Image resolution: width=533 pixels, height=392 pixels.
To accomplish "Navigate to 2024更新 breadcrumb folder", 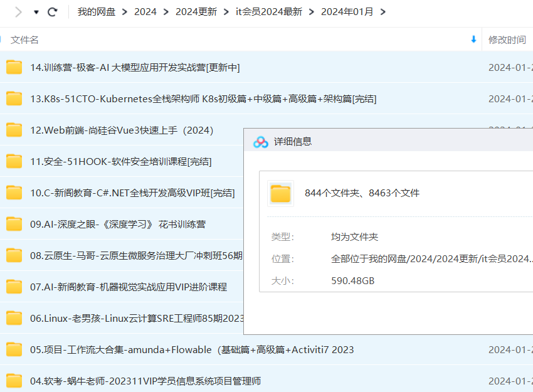I will [x=196, y=12].
